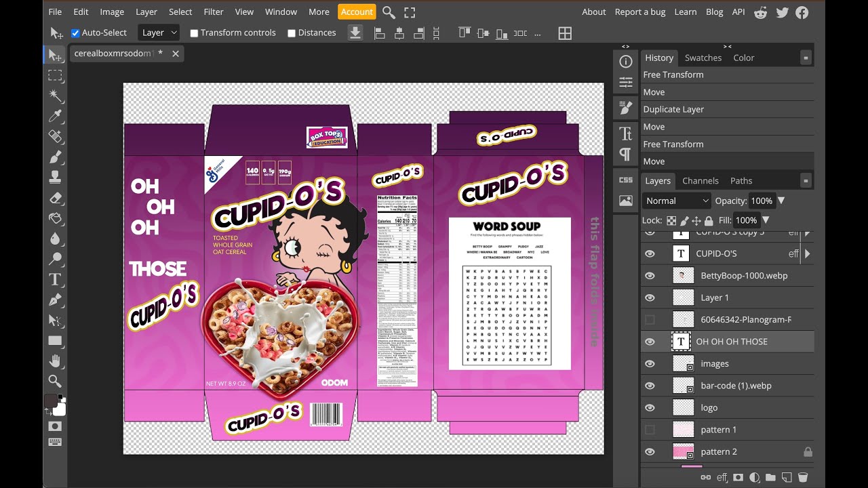Delete layer using the trash icon

click(803, 477)
